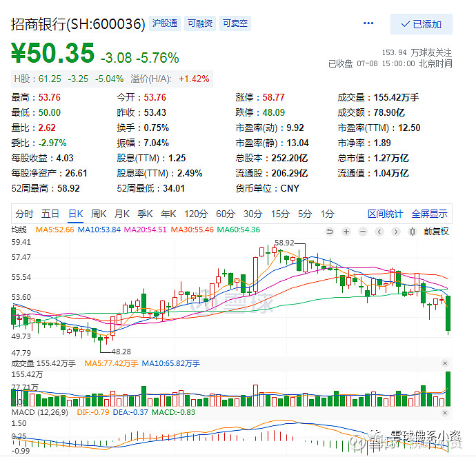Move chart left with left arrow icon
This screenshot has width=476, height=457.
(x=379, y=232)
